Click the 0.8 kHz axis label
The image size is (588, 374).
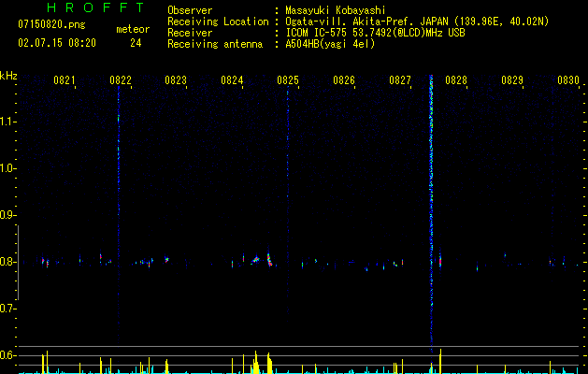(7, 262)
